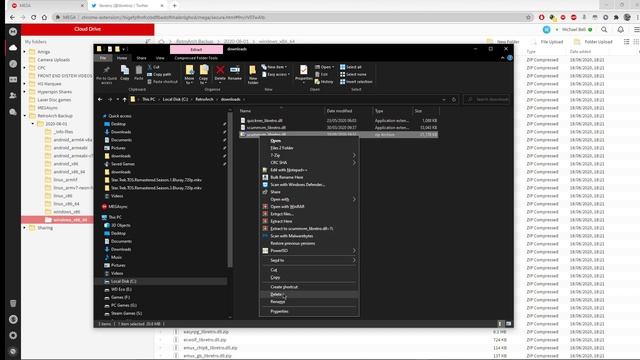Switch MEGA to list view
The width and height of the screenshot is (640, 360).
click(627, 42)
